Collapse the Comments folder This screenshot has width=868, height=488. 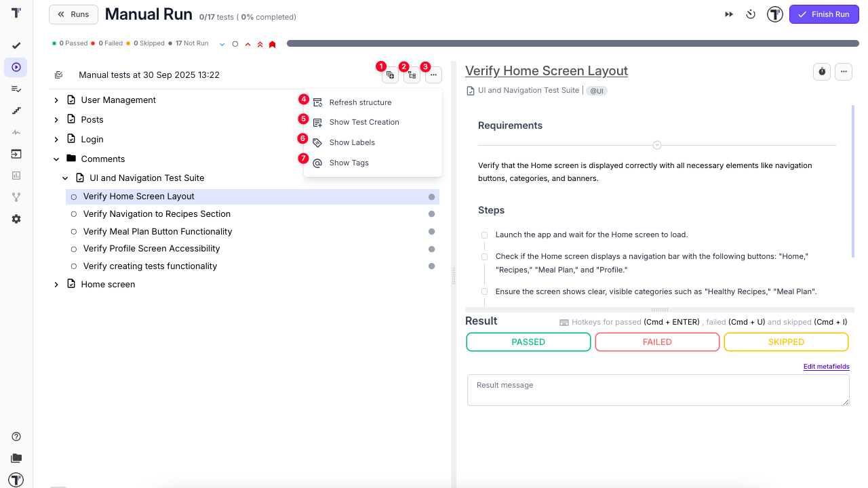pyautogui.click(x=56, y=159)
